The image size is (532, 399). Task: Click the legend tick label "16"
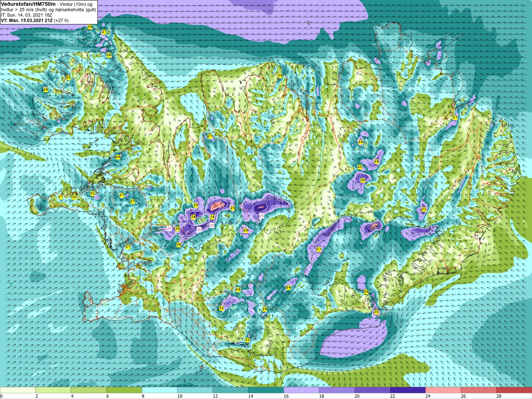click(x=286, y=396)
